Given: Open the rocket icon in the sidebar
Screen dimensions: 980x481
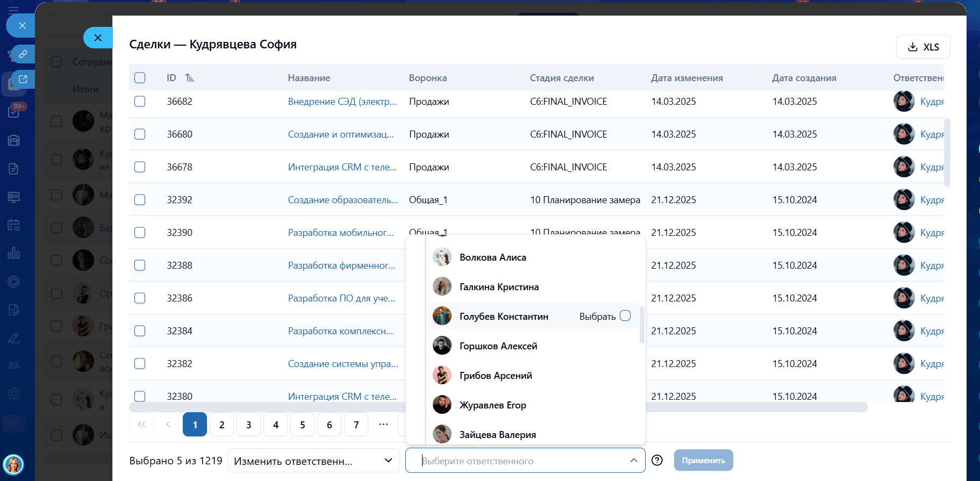Looking at the screenshot, I should point(14,423).
